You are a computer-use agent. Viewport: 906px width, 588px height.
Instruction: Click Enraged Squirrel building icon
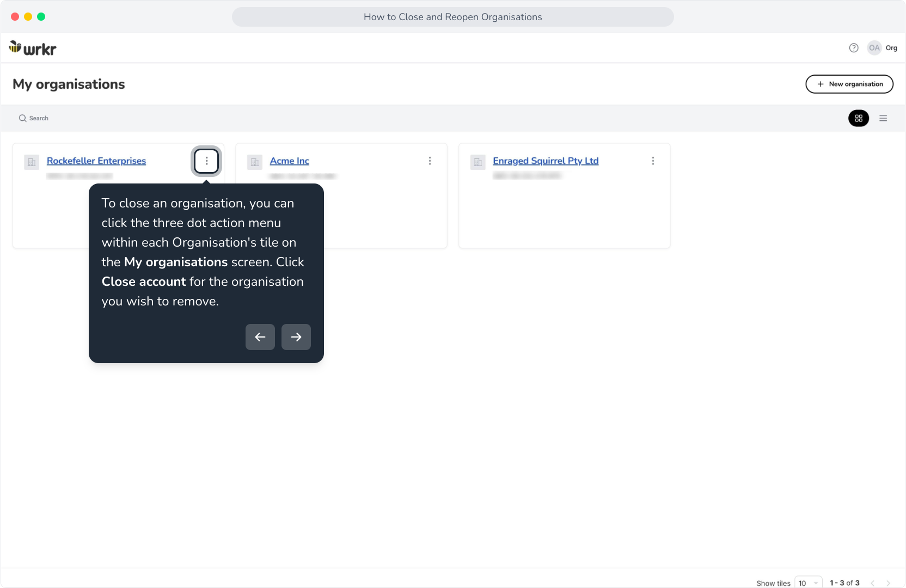pos(478,162)
